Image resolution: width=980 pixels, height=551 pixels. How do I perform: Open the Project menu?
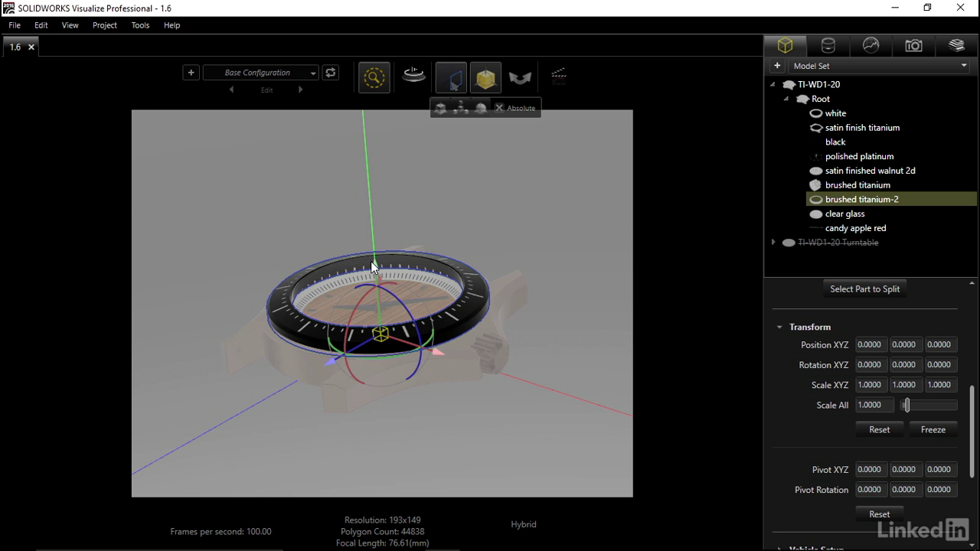(x=105, y=25)
